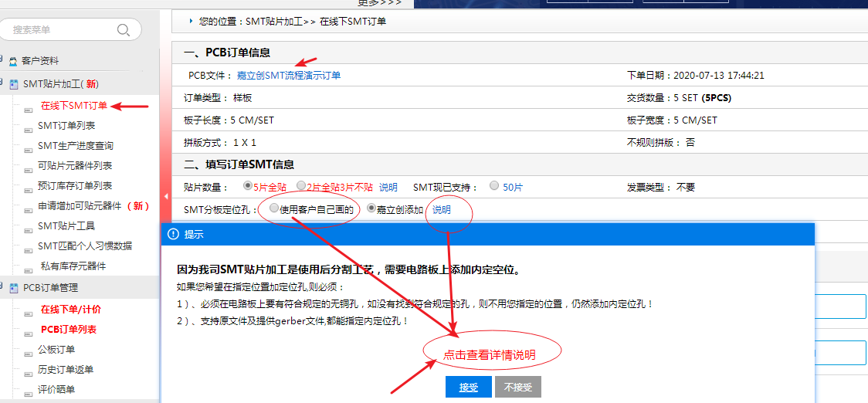This screenshot has height=403, width=868.
Task: Choose the 使用客户自己画的 radio button
Action: [x=274, y=208]
